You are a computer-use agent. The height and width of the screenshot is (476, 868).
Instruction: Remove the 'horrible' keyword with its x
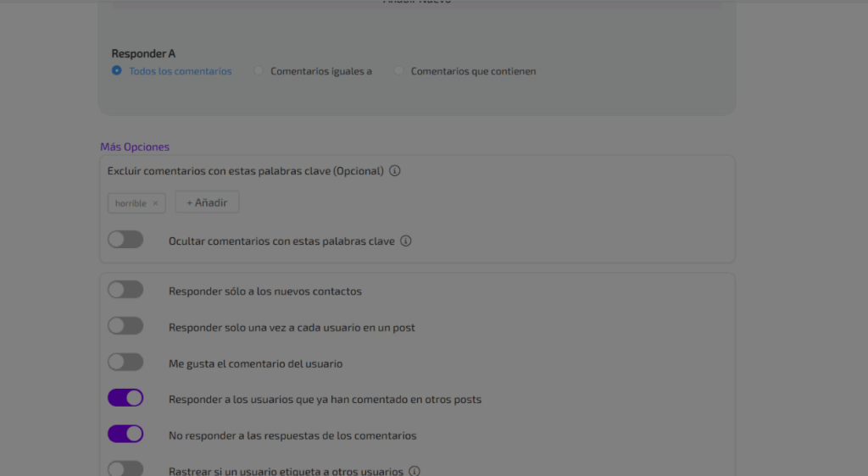click(x=155, y=203)
